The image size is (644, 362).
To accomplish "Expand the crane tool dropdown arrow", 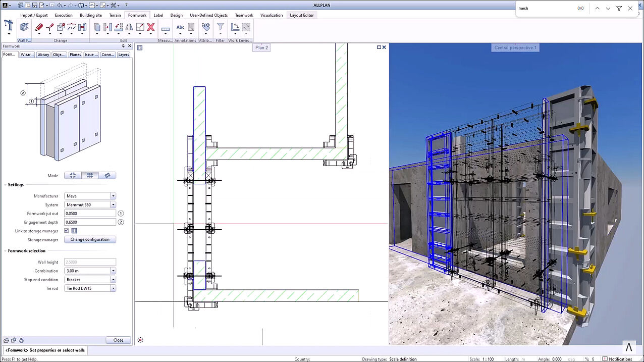I will [x=9, y=34].
